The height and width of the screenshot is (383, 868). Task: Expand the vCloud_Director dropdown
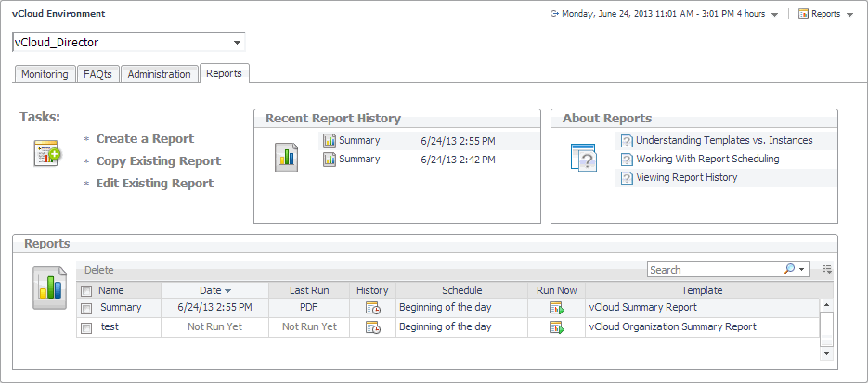238,43
